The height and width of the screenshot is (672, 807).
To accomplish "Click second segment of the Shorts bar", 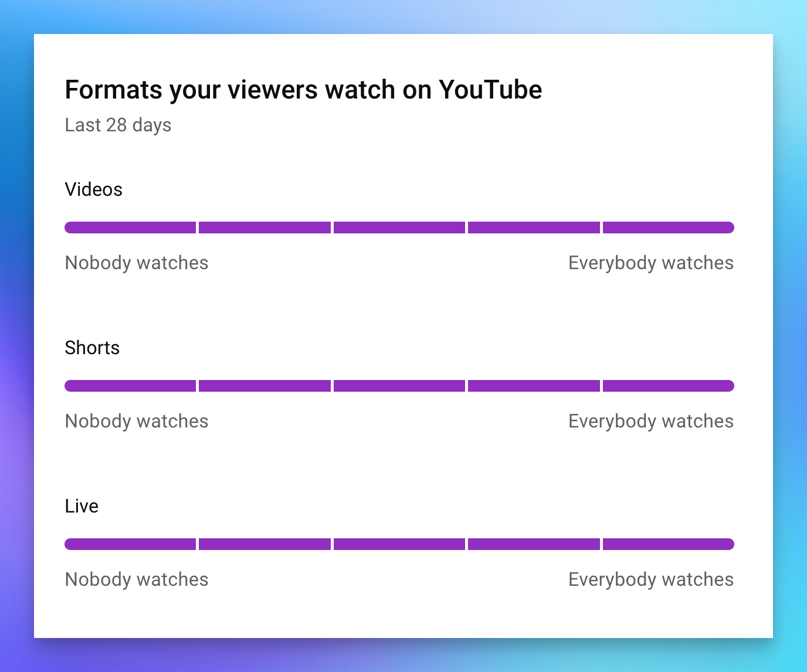I will 265,386.
